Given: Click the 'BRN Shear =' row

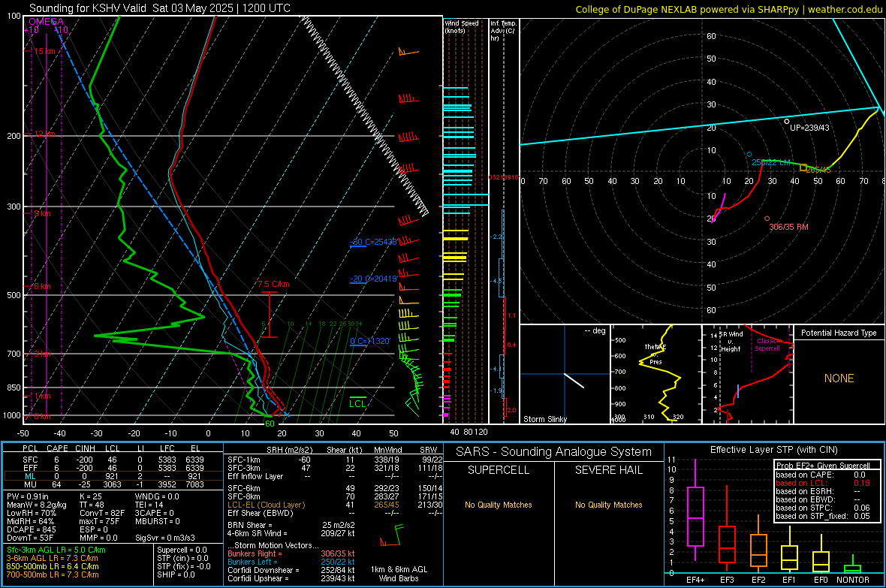Looking at the screenshot, I should pyautogui.click(x=291, y=525).
